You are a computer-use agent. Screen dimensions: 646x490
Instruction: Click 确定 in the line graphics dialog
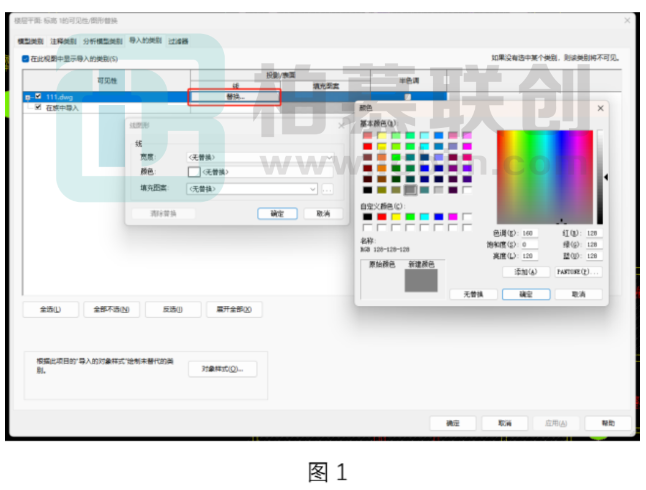[277, 213]
